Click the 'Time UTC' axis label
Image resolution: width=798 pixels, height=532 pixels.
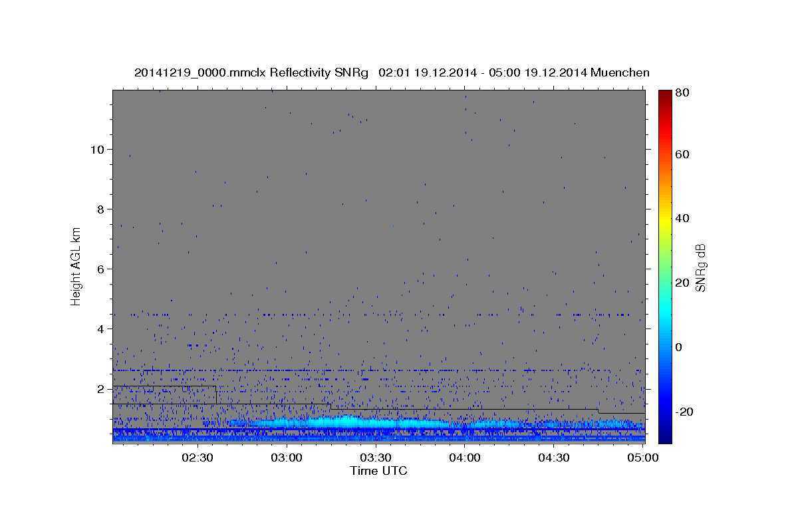(378, 471)
